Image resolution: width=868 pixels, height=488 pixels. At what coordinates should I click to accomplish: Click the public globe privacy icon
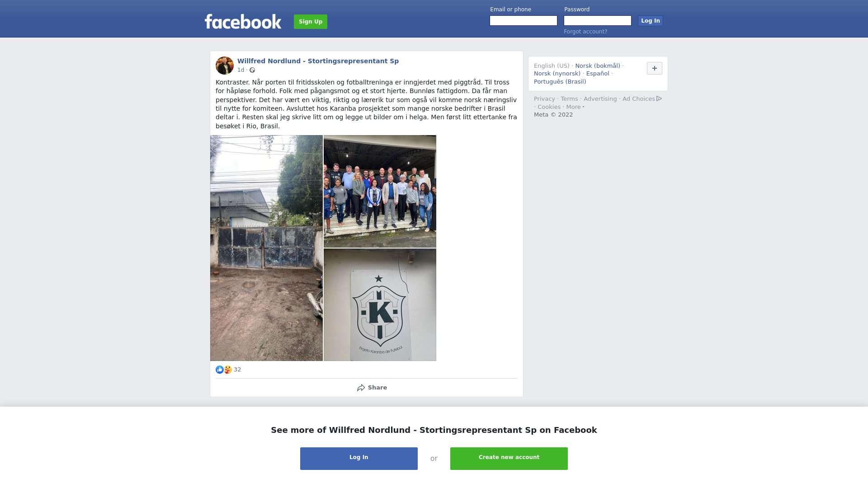point(252,70)
